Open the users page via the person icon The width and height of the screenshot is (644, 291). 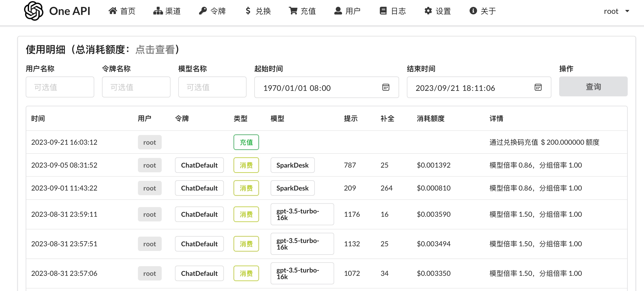(x=338, y=11)
